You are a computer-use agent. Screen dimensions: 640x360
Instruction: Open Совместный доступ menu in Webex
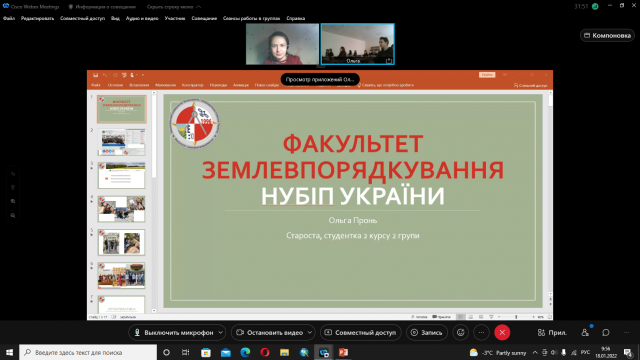click(x=82, y=18)
